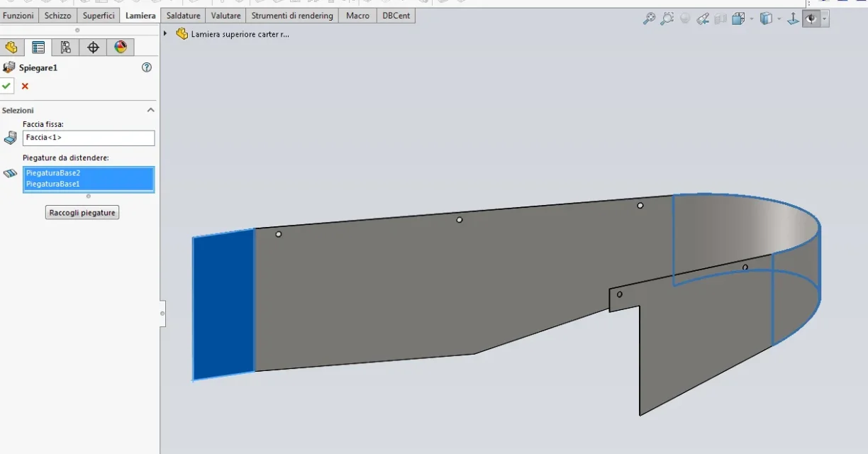Open the Display Style dropdown arrow

779,19
